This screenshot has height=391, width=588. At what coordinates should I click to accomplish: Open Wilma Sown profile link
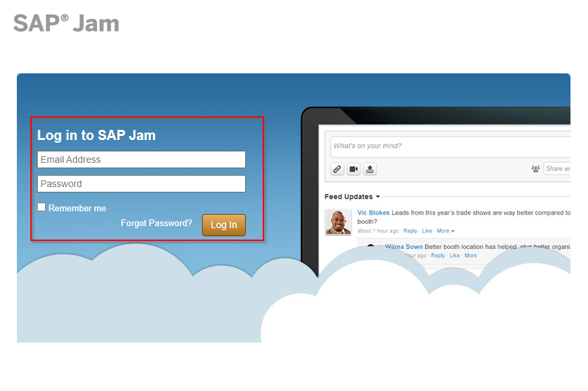pos(404,247)
